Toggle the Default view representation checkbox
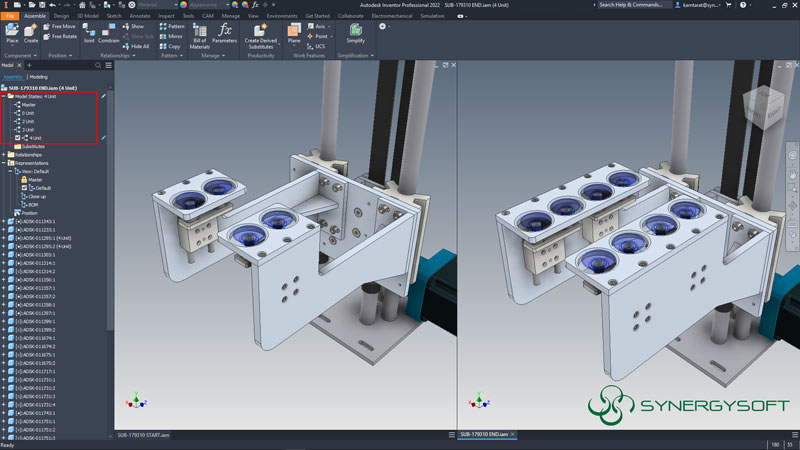Screen dimensions: 800x450 (25, 188)
